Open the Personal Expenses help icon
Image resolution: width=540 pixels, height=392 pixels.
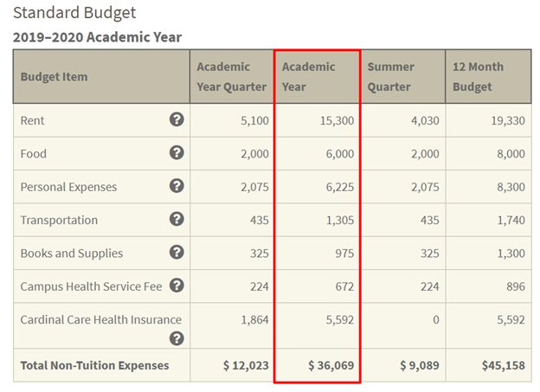(x=177, y=186)
